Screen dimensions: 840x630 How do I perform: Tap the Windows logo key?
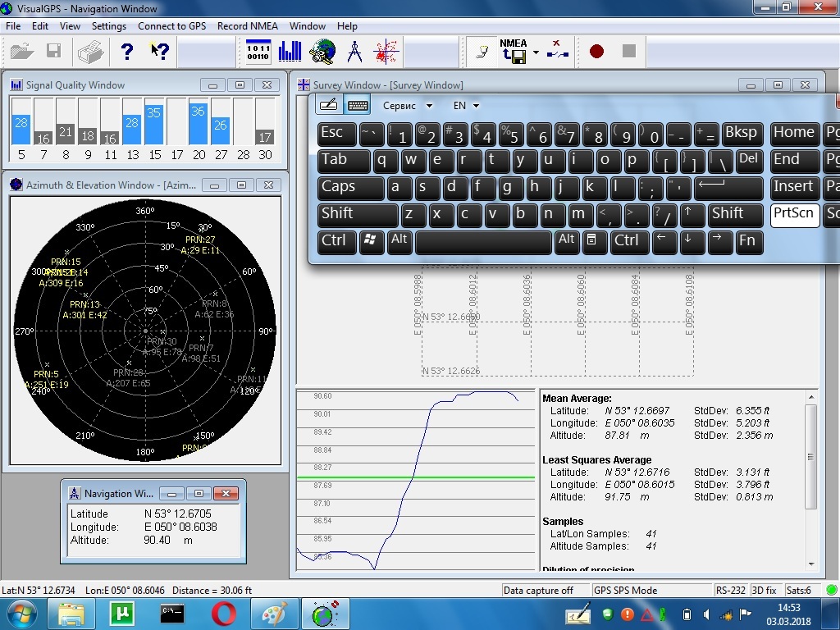(372, 242)
